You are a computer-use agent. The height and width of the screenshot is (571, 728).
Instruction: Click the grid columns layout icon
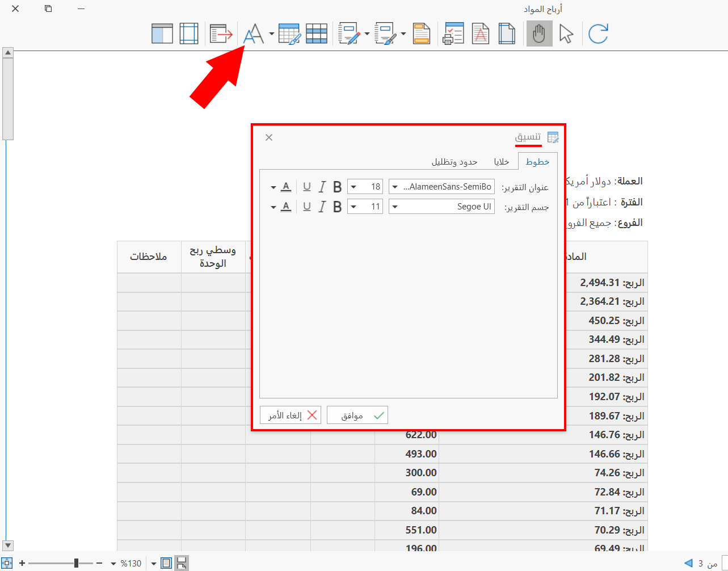(317, 33)
